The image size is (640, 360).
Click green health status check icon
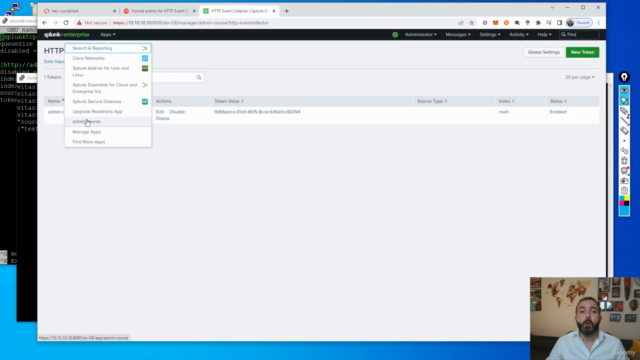pos(395,35)
